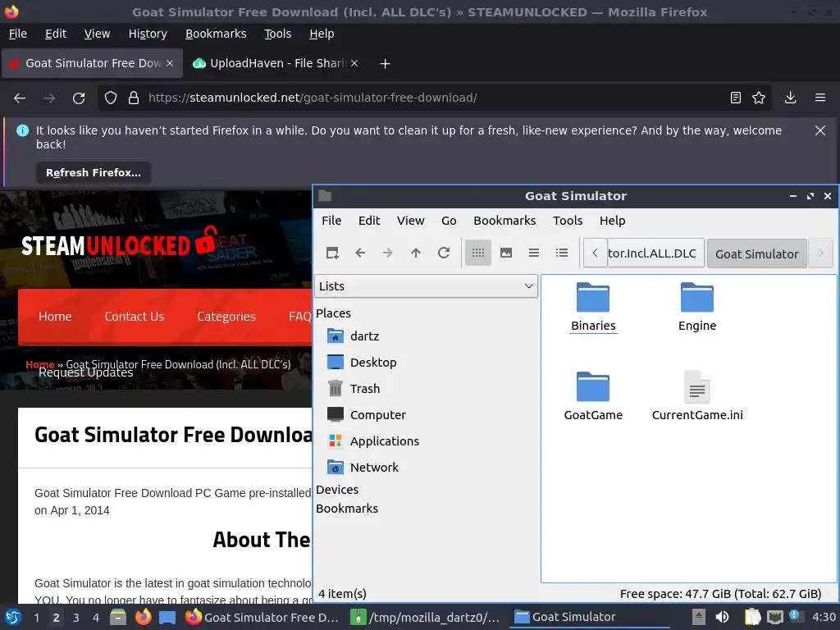Screen dimensions: 840x630
Task: Toggle Firefox reader view icon
Action: [736, 98]
